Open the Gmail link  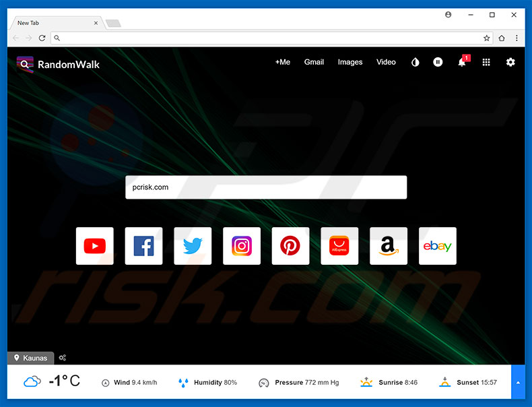pyautogui.click(x=314, y=62)
